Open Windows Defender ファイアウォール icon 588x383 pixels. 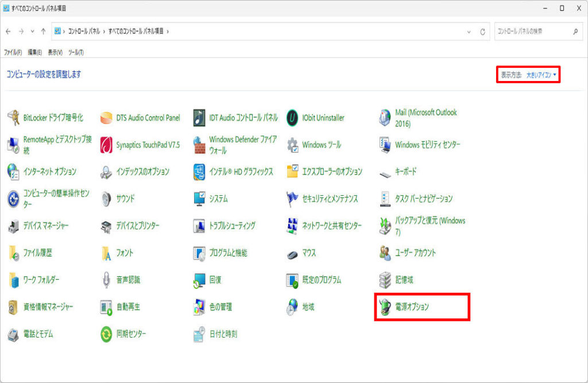[199, 145]
